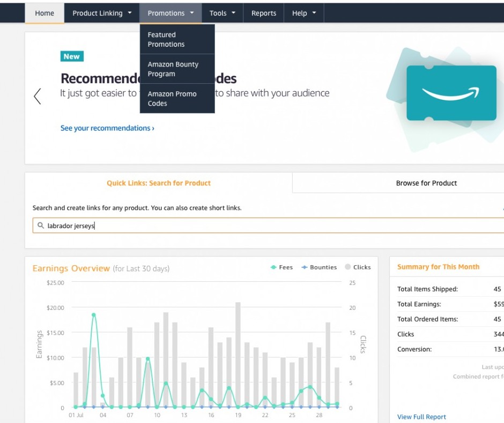504x423 pixels.
Task: Open the Home tab
Action: point(45,13)
